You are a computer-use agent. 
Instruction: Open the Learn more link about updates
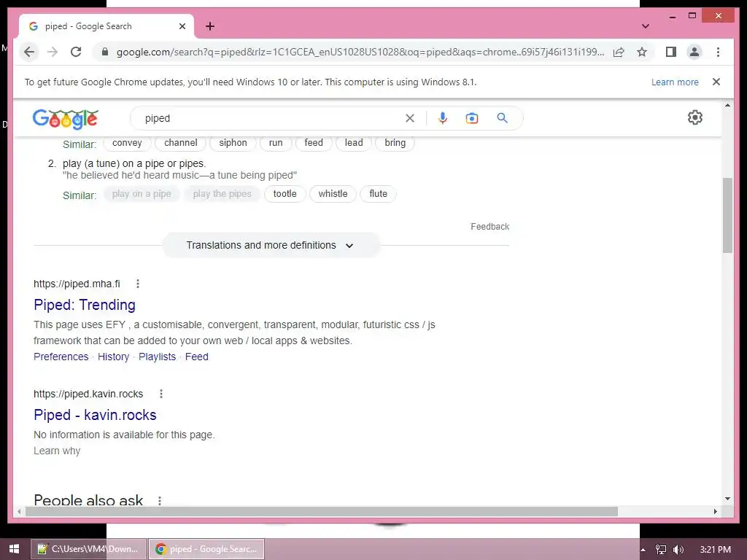(675, 82)
